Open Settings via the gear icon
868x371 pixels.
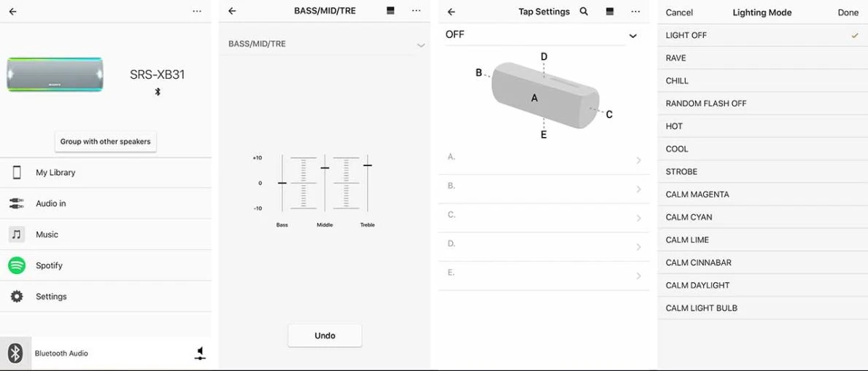tap(17, 297)
